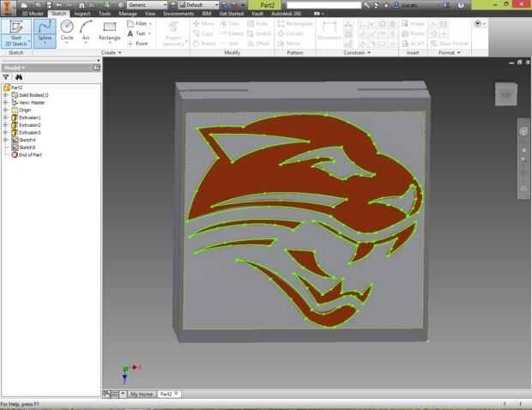Image resolution: width=532 pixels, height=410 pixels.
Task: Click the Rectangular pattern tool
Action: pyautogui.click(x=295, y=23)
